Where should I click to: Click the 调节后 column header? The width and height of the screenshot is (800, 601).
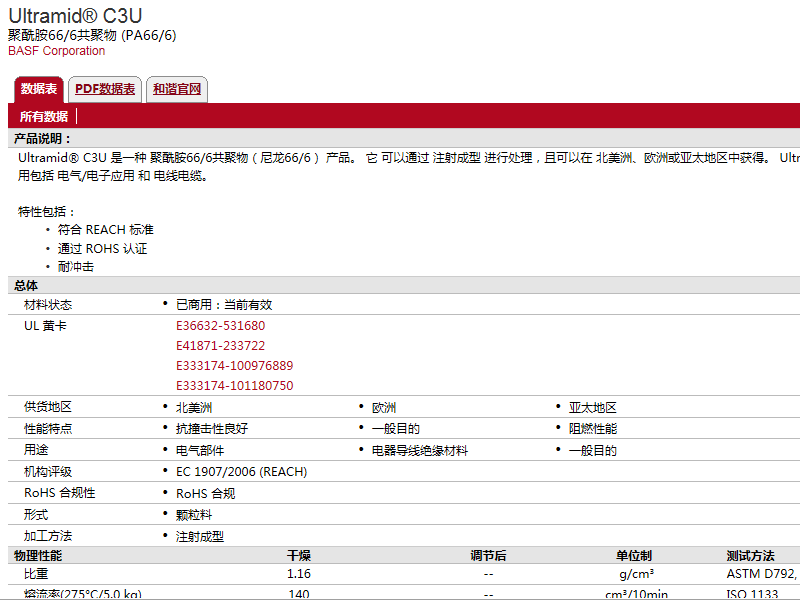[x=488, y=556]
